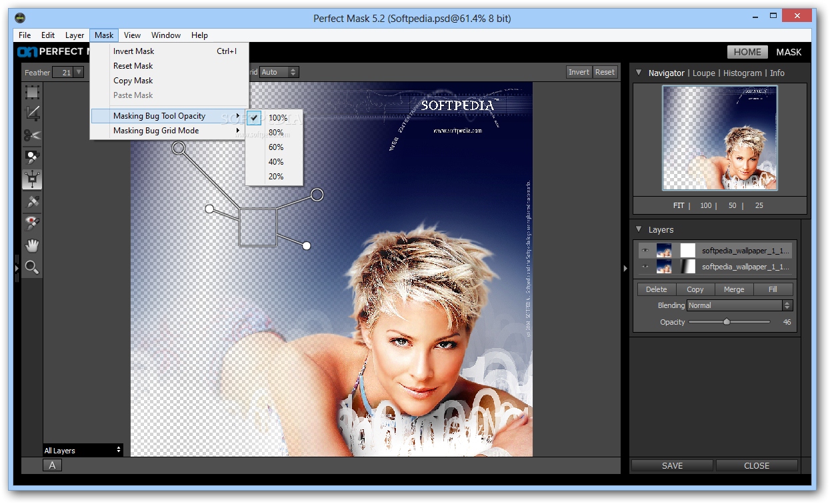Click the A button below the canvas
Viewport: 830px width, 504px height.
[x=53, y=465]
